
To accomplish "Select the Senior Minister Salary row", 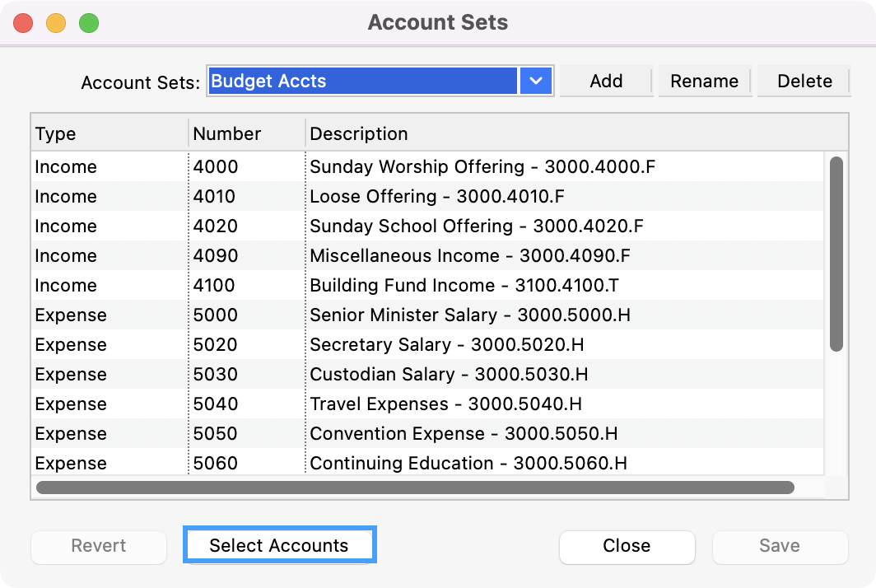I will 469,315.
